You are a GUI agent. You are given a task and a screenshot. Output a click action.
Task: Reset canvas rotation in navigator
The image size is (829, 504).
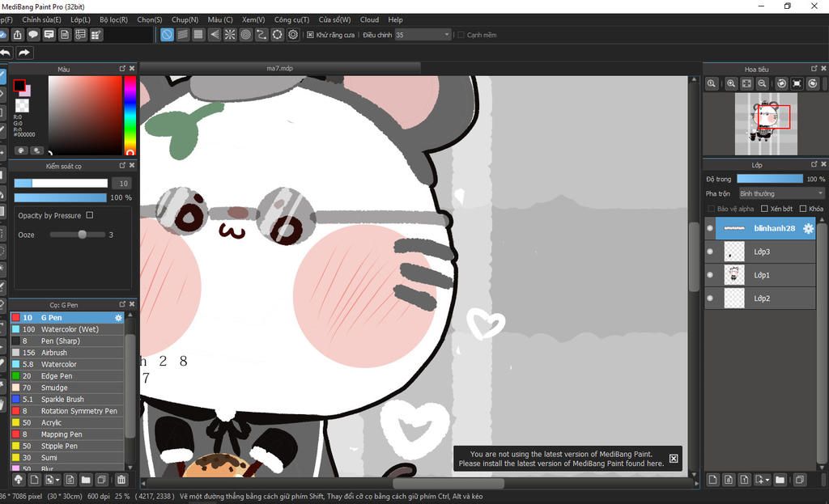[x=797, y=83]
